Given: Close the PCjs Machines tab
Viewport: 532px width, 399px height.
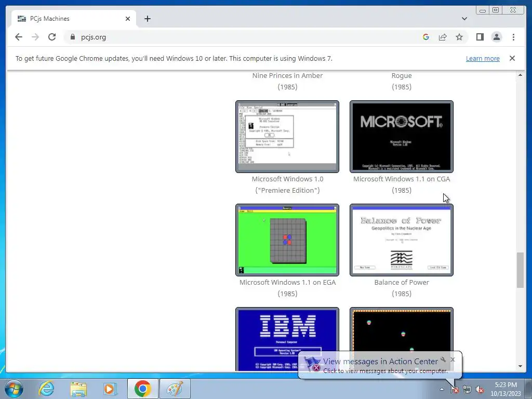Looking at the screenshot, I should point(128,19).
